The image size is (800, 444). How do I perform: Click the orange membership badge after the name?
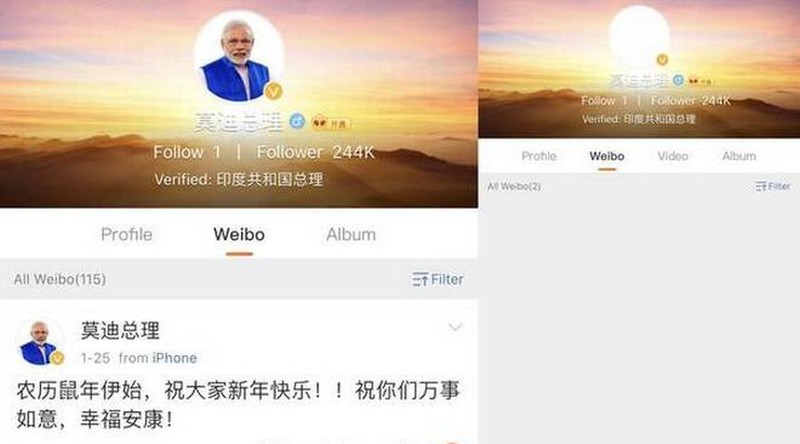coord(331,123)
